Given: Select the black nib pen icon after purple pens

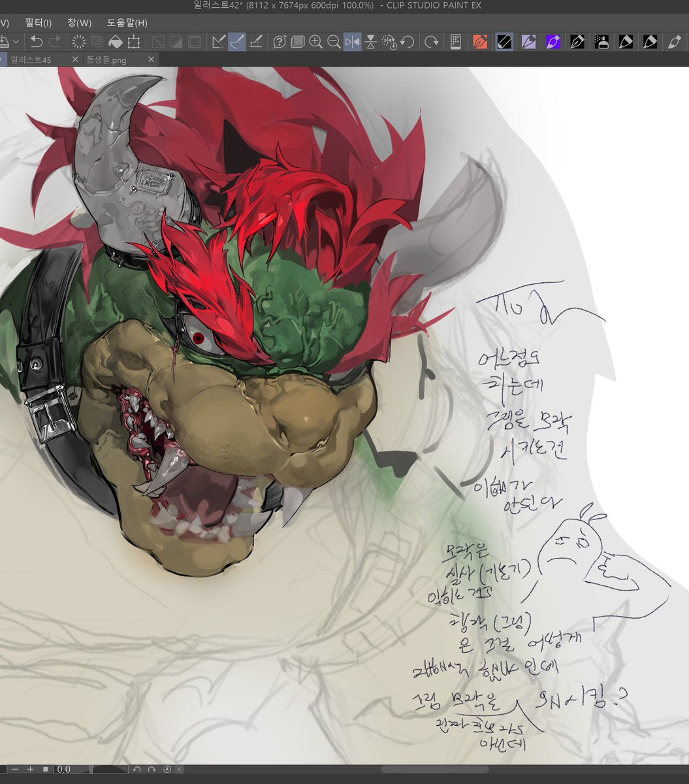Looking at the screenshot, I should pyautogui.click(x=577, y=42).
